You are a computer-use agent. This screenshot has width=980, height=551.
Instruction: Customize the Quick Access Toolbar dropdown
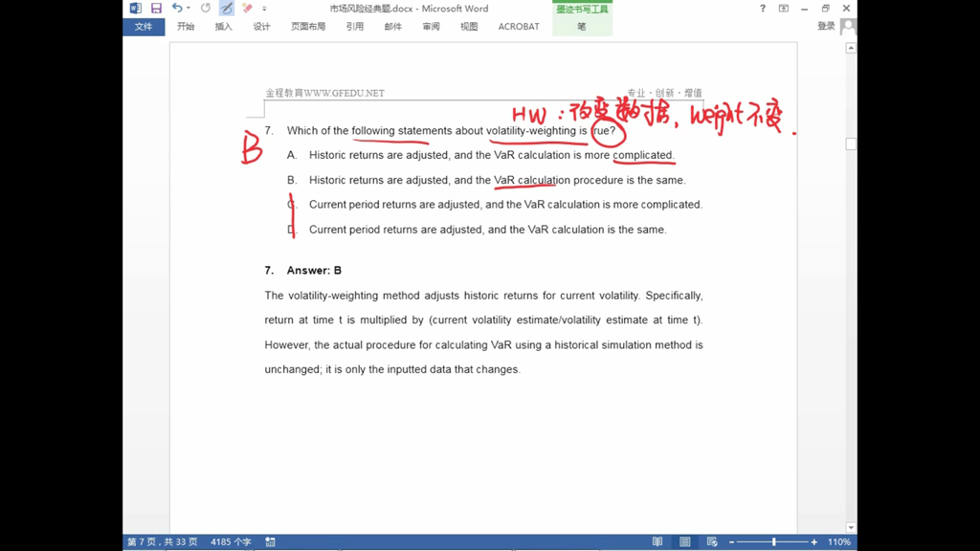click(264, 9)
